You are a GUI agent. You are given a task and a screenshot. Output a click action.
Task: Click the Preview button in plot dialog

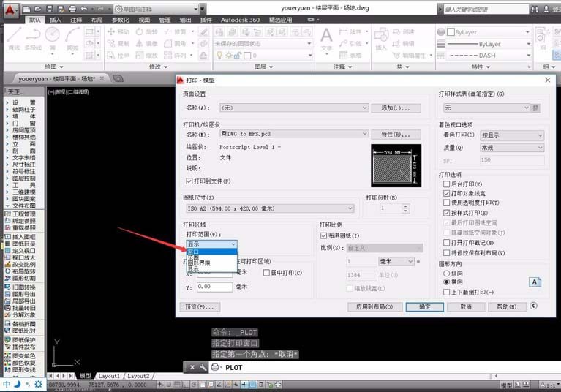pyautogui.click(x=200, y=307)
